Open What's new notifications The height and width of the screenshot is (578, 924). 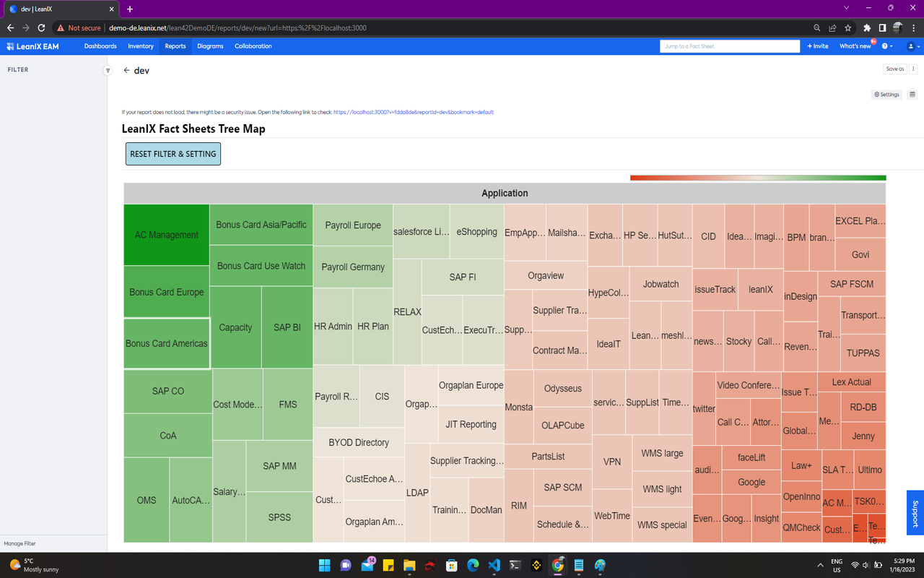click(x=855, y=46)
